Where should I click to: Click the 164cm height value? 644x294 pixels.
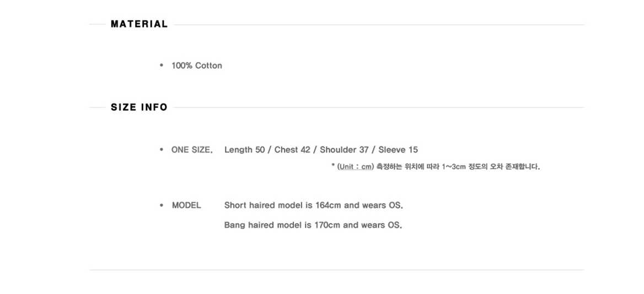pyautogui.click(x=328, y=205)
